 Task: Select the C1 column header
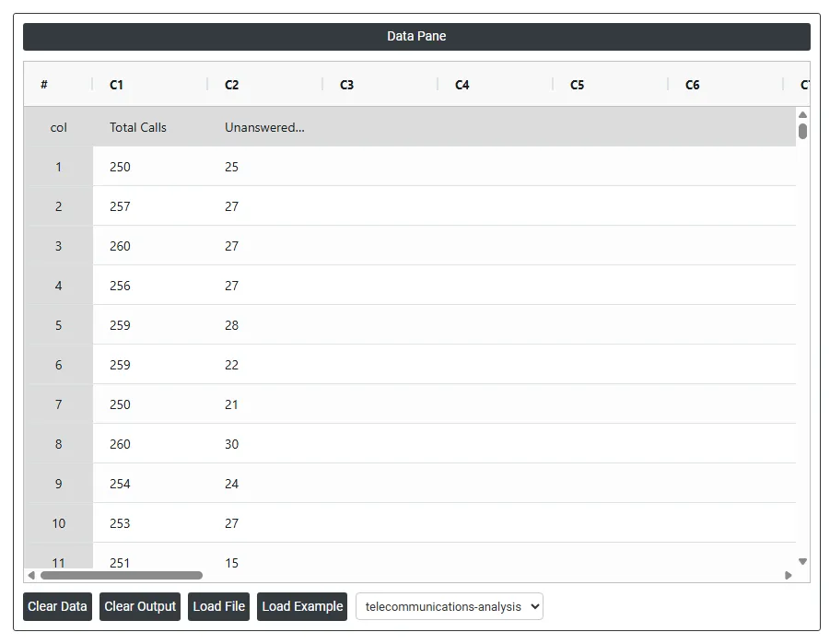point(150,85)
